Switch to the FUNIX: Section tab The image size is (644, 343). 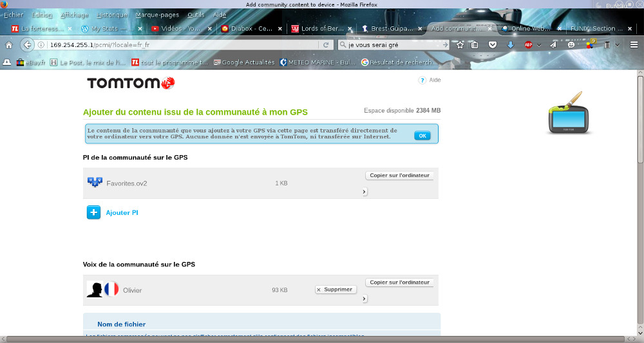(600, 29)
